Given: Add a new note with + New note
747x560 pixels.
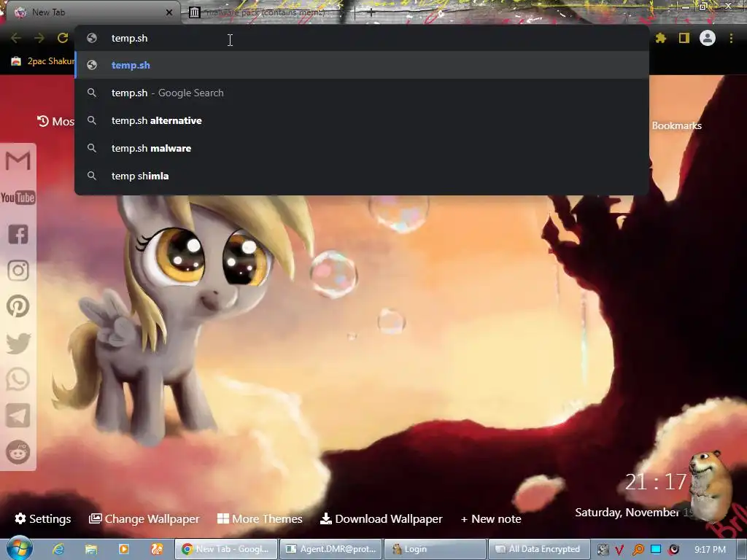Looking at the screenshot, I should [491, 518].
